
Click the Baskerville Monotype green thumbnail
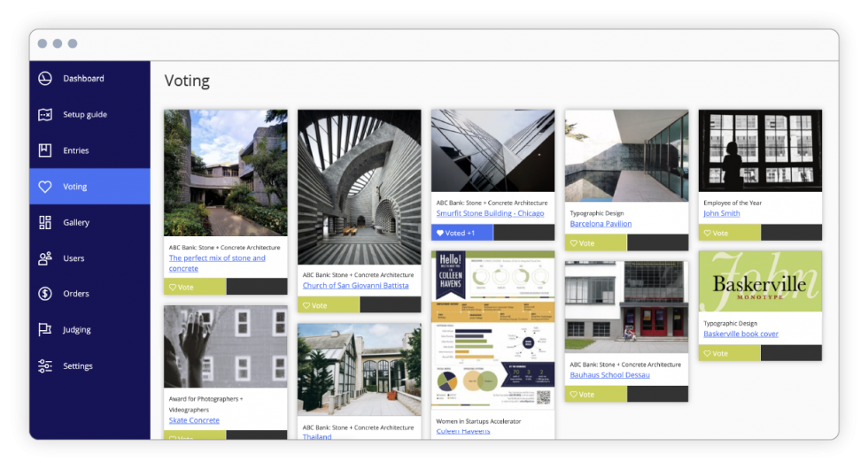point(759,281)
